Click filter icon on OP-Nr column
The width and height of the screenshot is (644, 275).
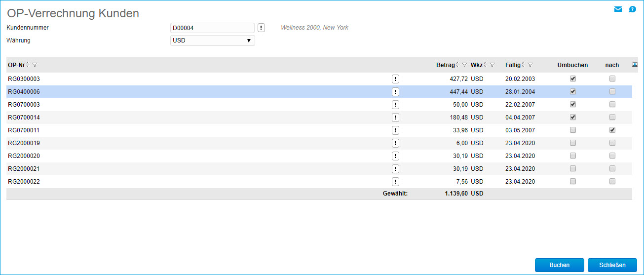point(35,65)
